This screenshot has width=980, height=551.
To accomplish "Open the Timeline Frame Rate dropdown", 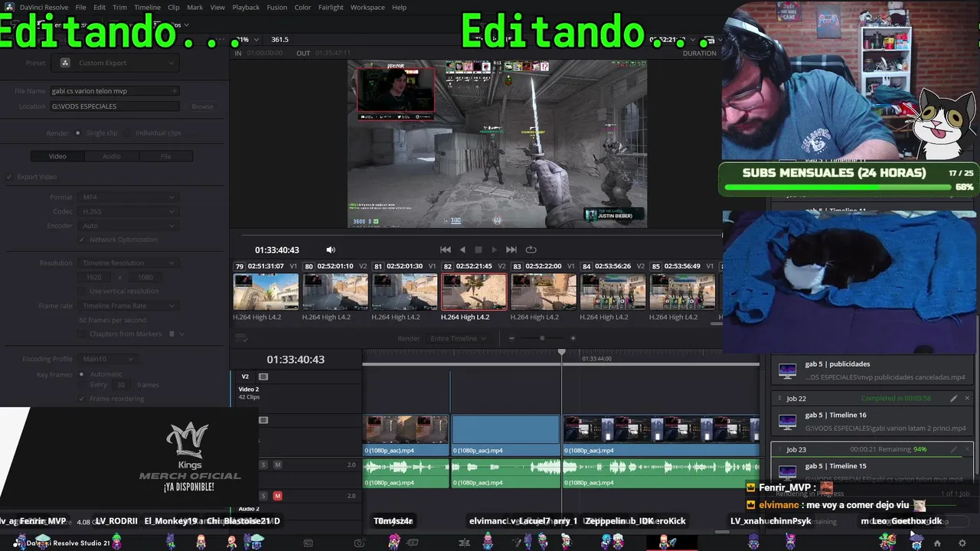I will 128,305.
